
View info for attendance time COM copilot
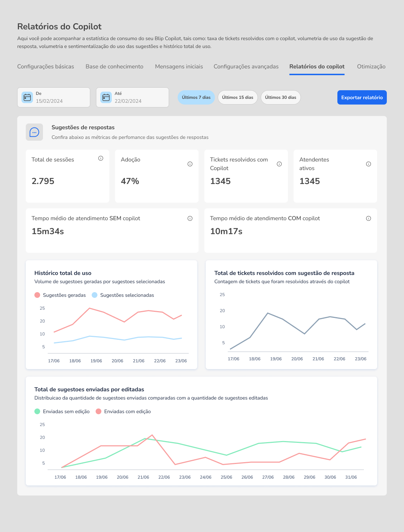[369, 218]
